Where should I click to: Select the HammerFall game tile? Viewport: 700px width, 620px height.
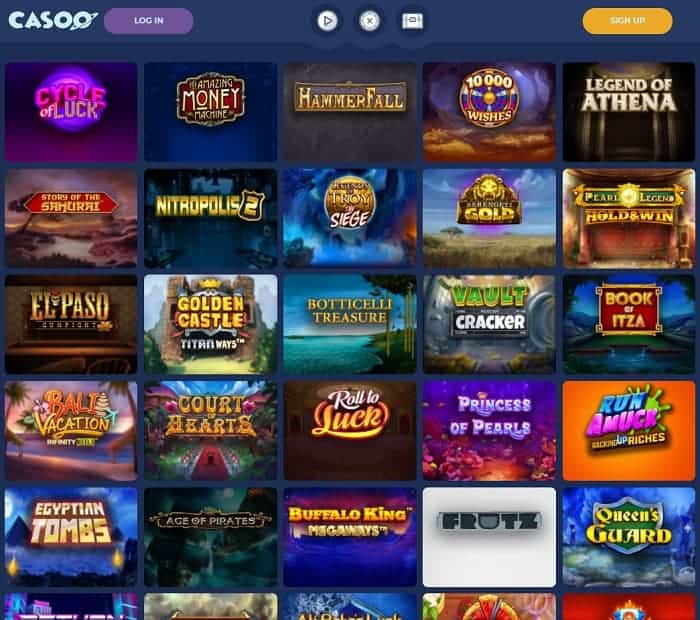tap(350, 112)
